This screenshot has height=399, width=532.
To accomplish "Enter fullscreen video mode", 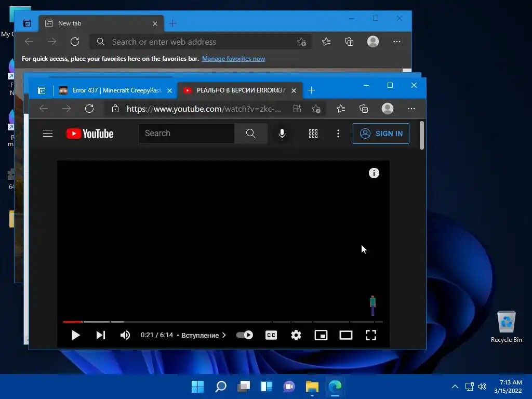I will (371, 335).
